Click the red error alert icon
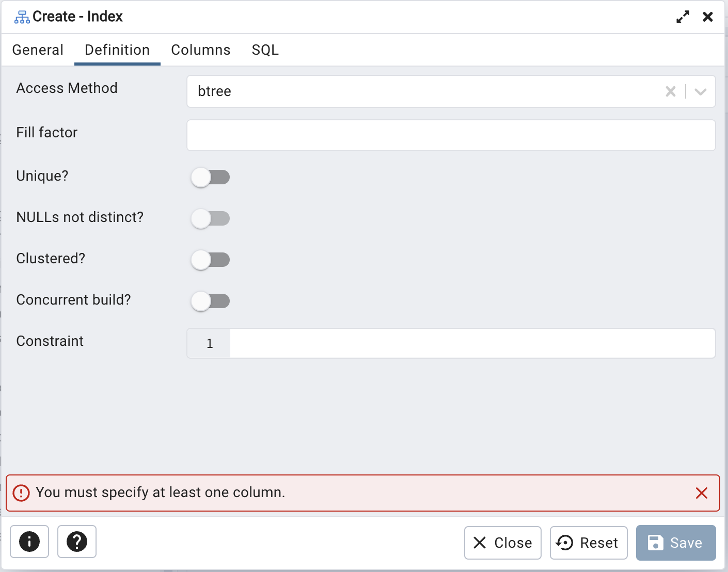The image size is (728, 572). point(21,493)
